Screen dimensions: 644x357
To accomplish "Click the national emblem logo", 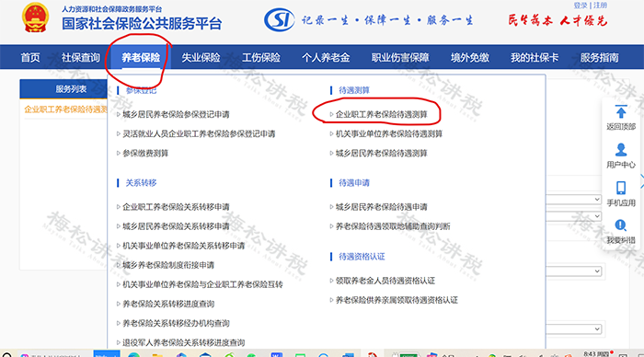I will coord(35,18).
